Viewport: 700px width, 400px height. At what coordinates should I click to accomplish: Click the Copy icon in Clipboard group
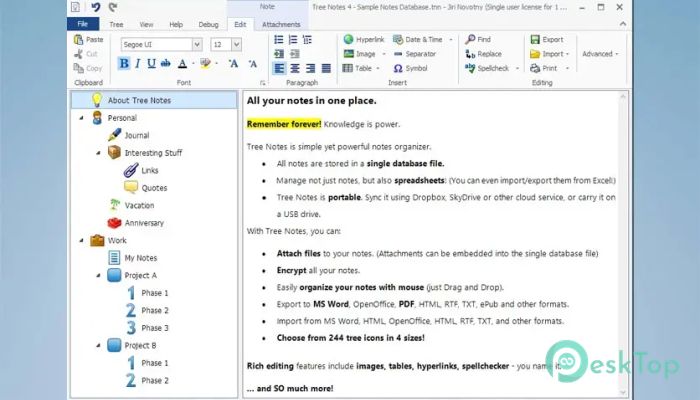point(79,68)
